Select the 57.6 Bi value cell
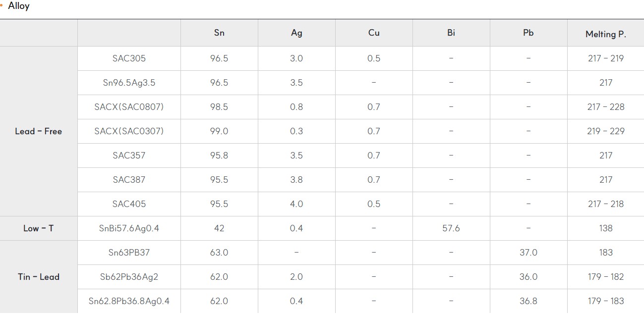Image resolution: width=644 pixels, height=314 pixels. [x=451, y=228]
